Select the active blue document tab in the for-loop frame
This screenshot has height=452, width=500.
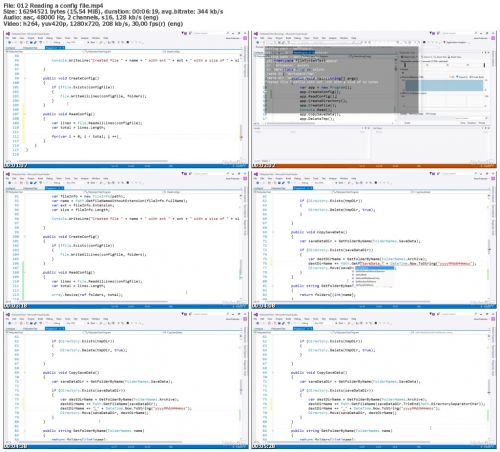coord(55,48)
